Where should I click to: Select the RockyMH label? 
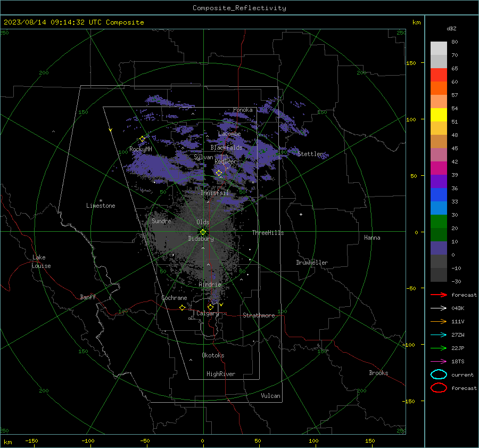pyautogui.click(x=141, y=149)
